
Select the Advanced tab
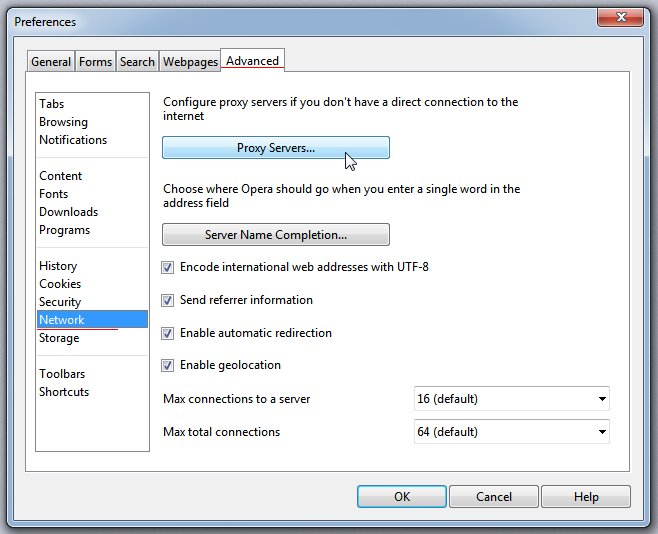252,60
